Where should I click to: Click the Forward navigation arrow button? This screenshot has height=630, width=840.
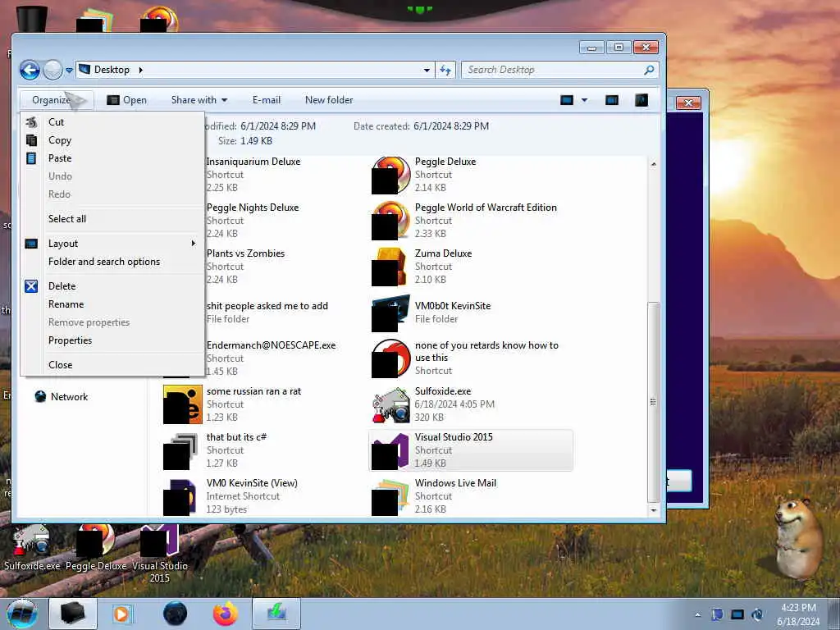pos(53,70)
